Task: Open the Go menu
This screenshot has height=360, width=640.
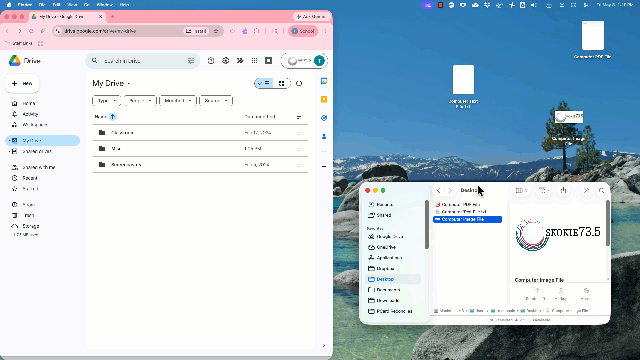Action: point(87,4)
